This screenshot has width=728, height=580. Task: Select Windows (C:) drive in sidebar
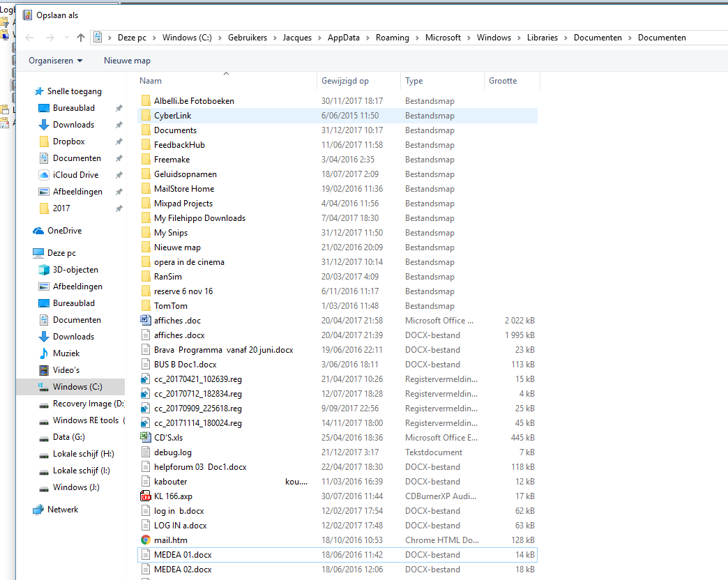[70, 386]
